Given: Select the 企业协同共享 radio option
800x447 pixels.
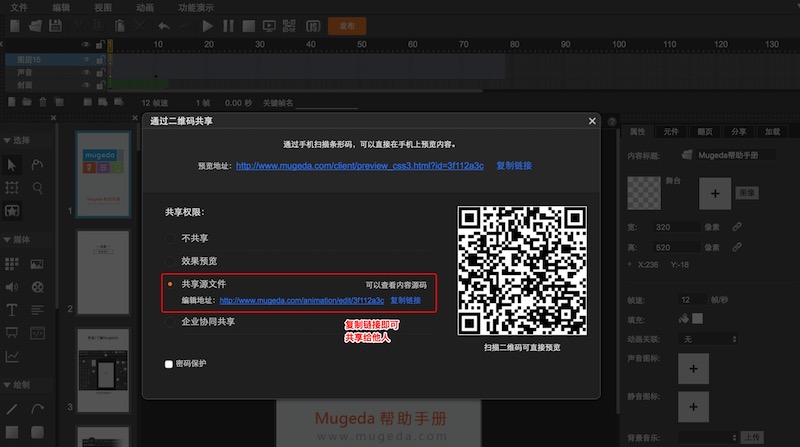Looking at the screenshot, I should pyautogui.click(x=170, y=322).
